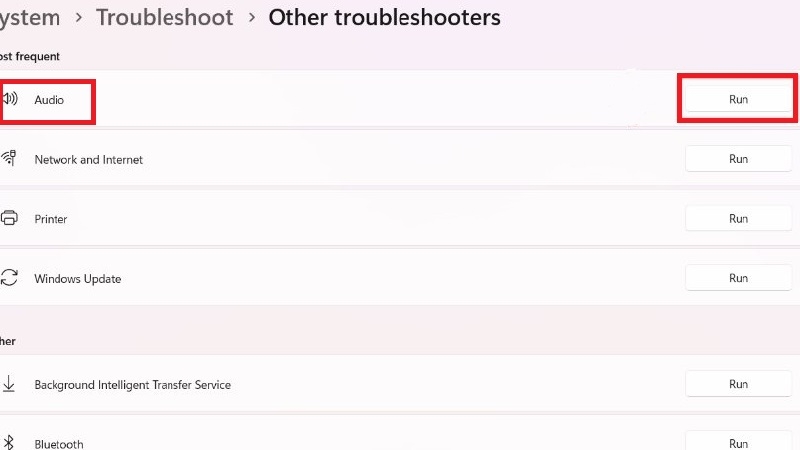Click the Network and Internet Wi-Fi icon
The width and height of the screenshot is (800, 450).
click(x=10, y=159)
